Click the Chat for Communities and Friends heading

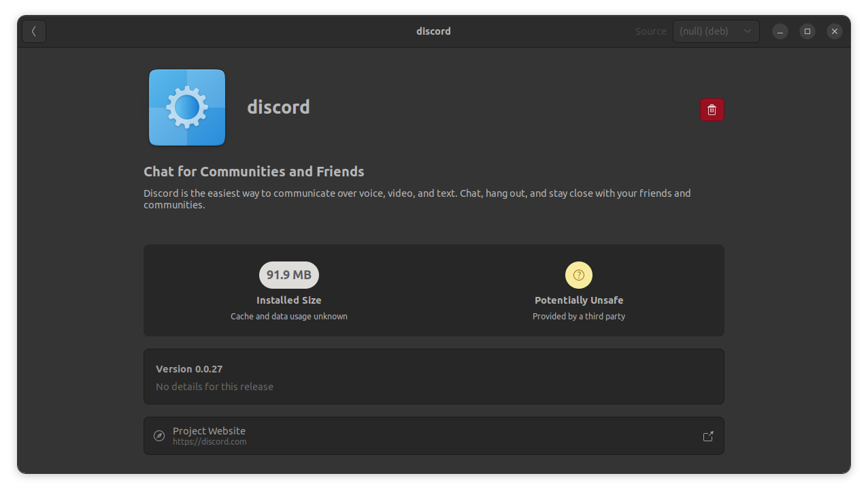pos(253,171)
